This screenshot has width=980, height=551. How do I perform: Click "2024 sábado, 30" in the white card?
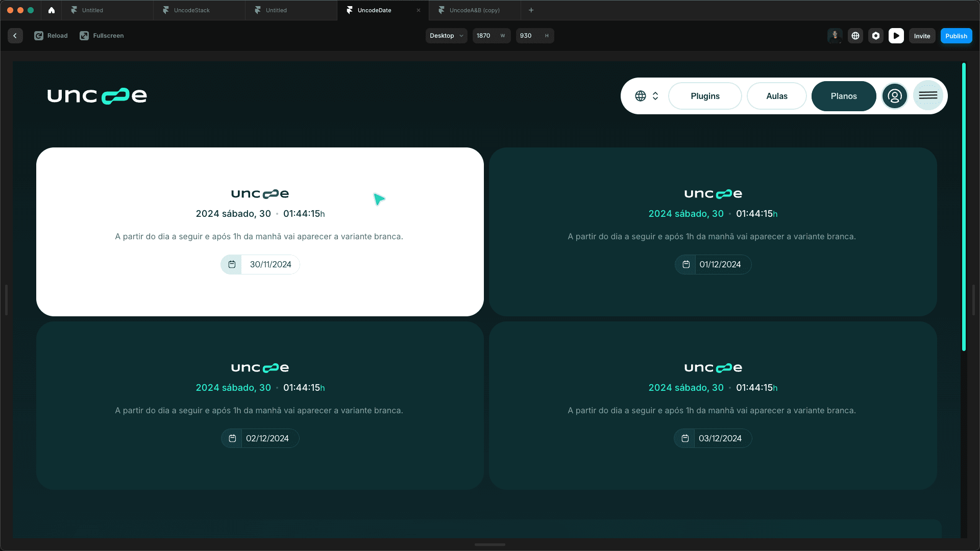[x=233, y=214]
